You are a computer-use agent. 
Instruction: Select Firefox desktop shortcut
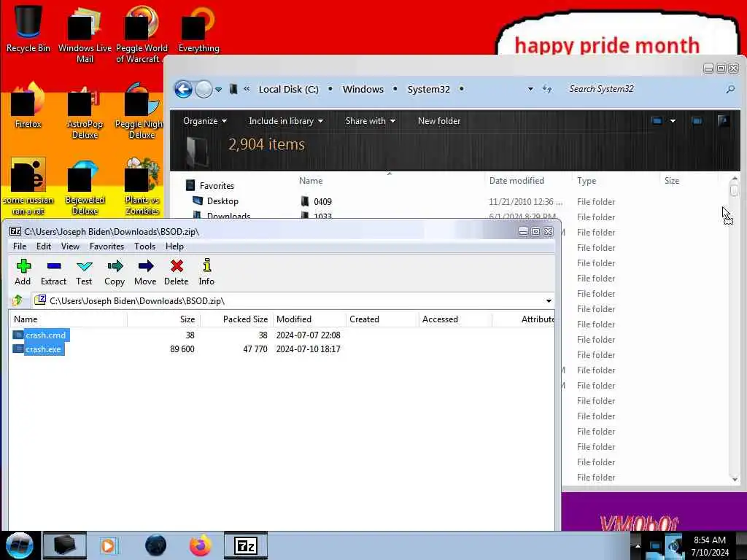click(x=28, y=105)
